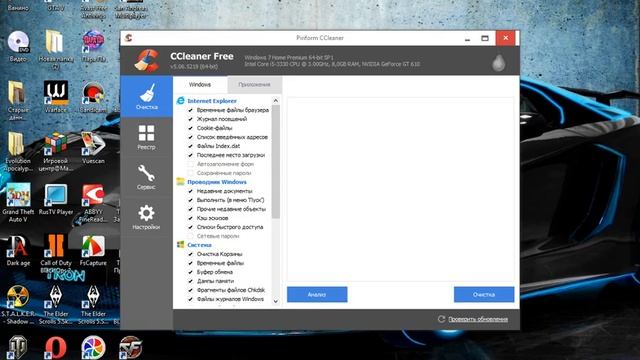Select the Старые данные folder on desktop
Screen dimensions: 640x360
(18, 100)
